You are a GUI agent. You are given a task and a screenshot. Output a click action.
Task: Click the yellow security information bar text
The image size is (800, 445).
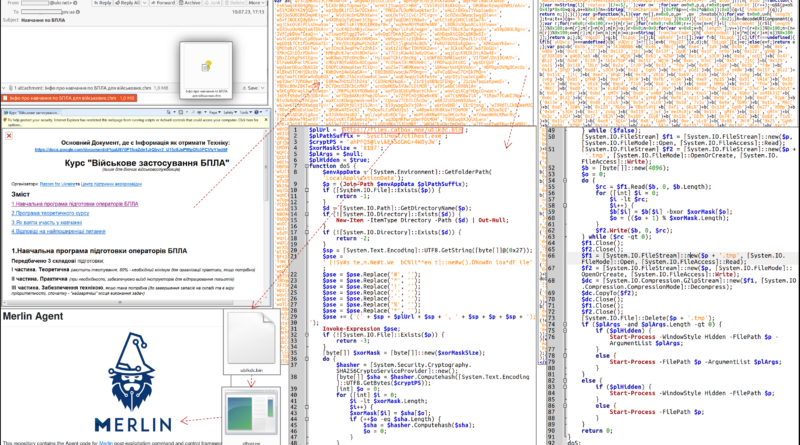[134, 121]
